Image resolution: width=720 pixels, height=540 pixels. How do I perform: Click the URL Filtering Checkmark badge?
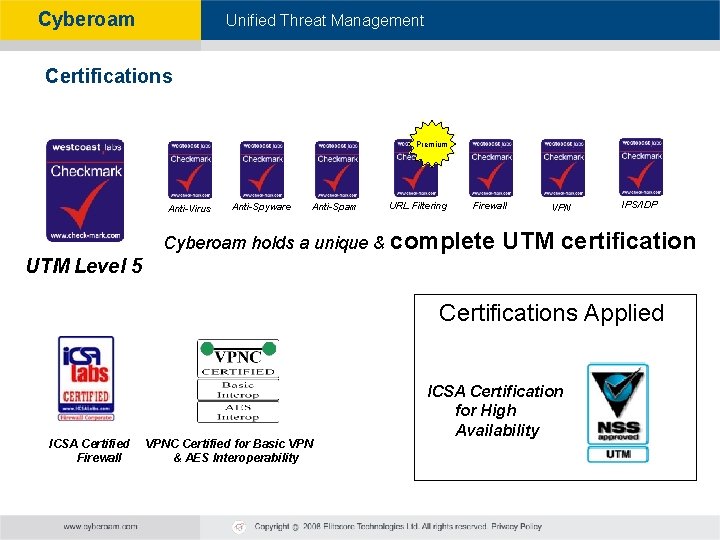click(416, 168)
